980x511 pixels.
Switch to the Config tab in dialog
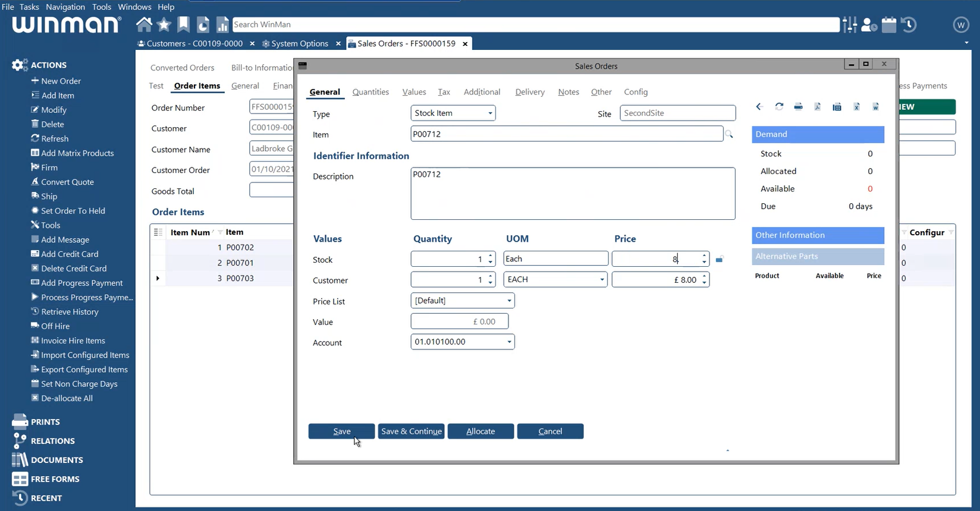click(x=636, y=92)
